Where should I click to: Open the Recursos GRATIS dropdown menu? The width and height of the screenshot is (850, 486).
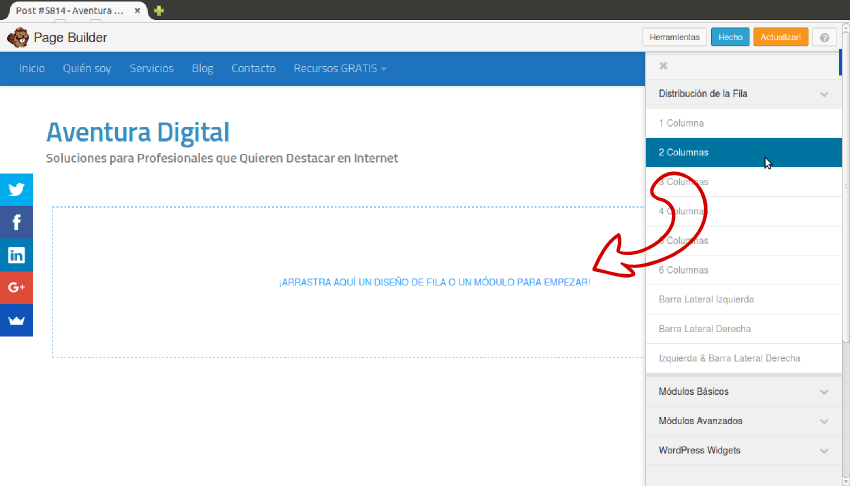click(340, 69)
